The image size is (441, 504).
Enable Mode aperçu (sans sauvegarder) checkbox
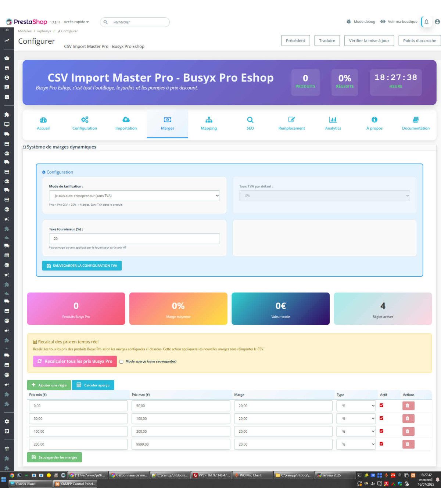click(x=121, y=362)
